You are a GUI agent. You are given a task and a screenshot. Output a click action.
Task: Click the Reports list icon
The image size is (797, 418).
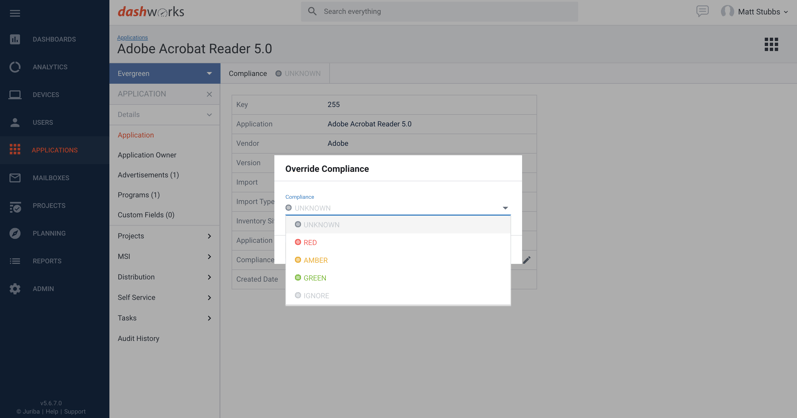[15, 261]
